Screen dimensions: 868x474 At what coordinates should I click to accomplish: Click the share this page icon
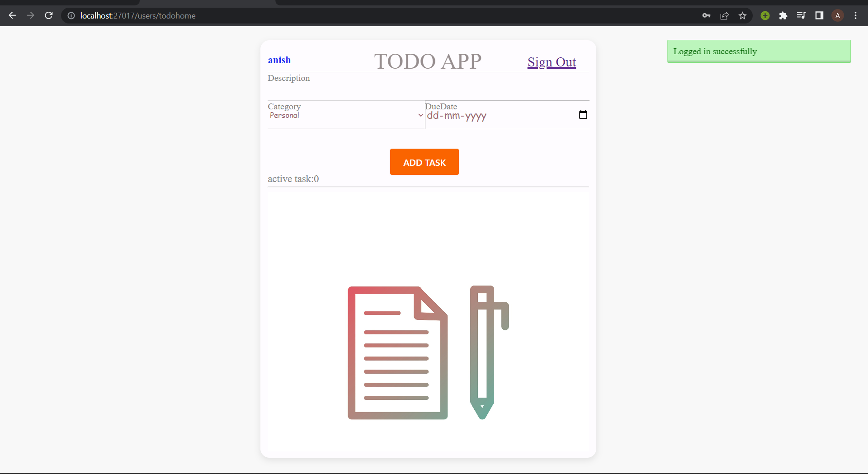pos(724,15)
